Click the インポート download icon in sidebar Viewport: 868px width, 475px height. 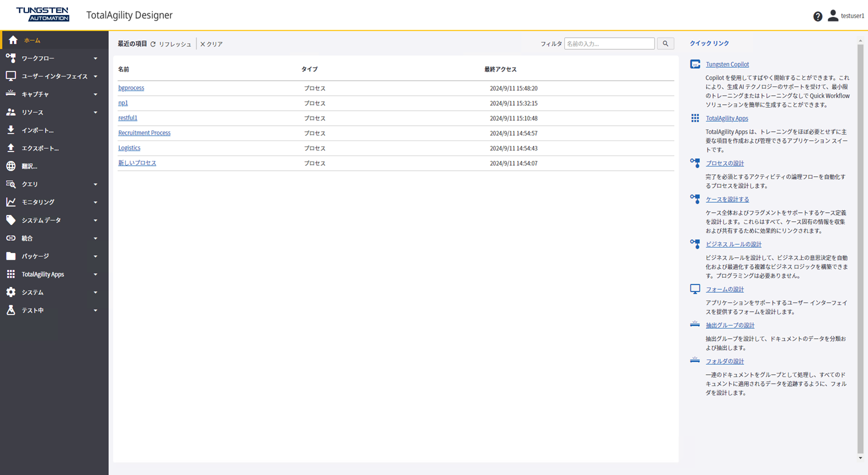11,130
